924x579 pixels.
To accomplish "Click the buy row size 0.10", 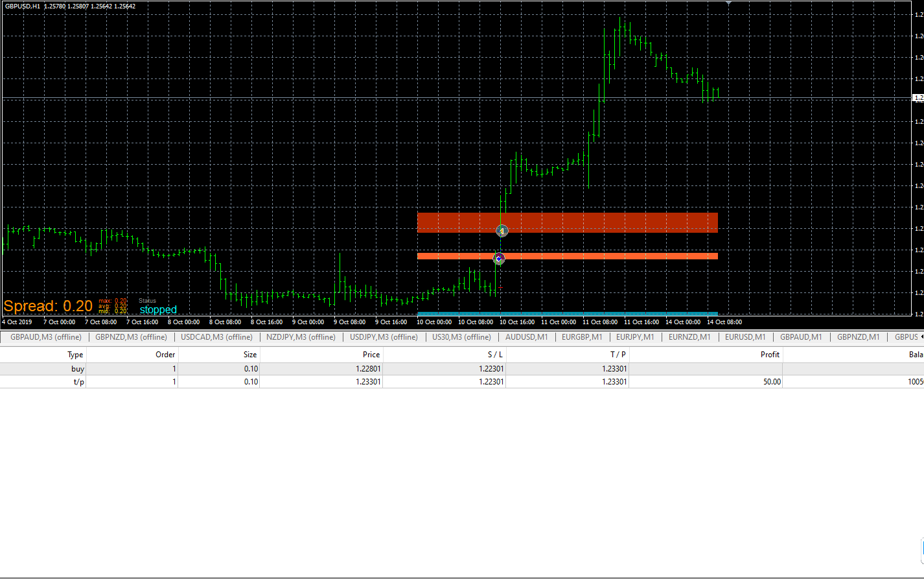I will tap(251, 369).
